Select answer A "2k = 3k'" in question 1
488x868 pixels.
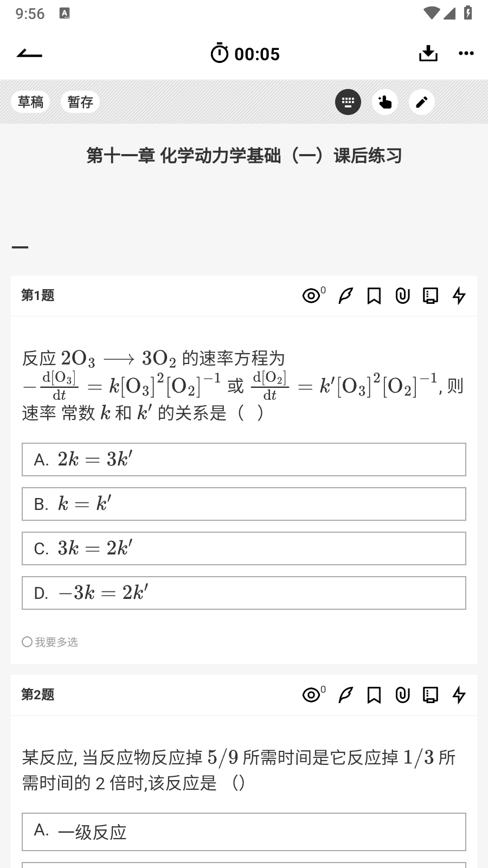click(244, 459)
